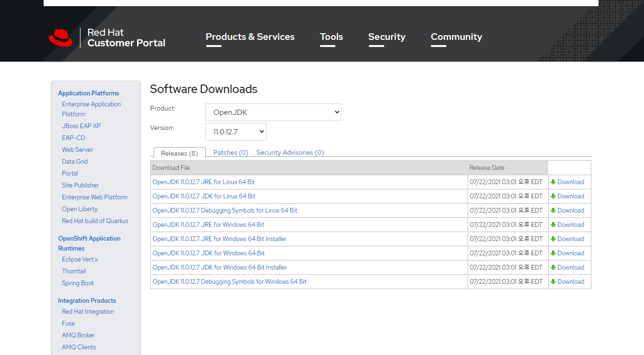
Task: Open the Version dropdown showing 11.0.12.7
Action: coord(236,131)
